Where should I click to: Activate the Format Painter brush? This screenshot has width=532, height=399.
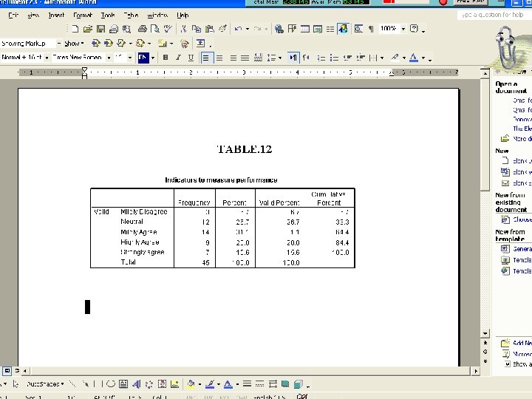coord(222,29)
